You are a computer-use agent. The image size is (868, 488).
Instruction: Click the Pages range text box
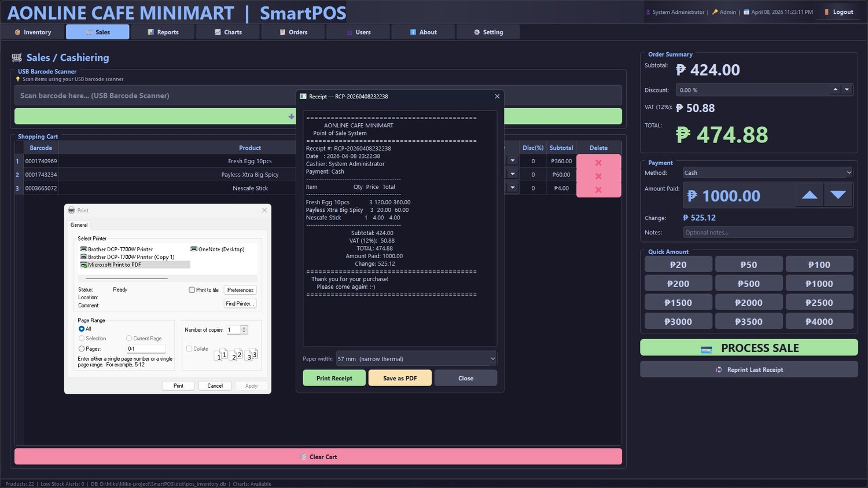(146, 348)
